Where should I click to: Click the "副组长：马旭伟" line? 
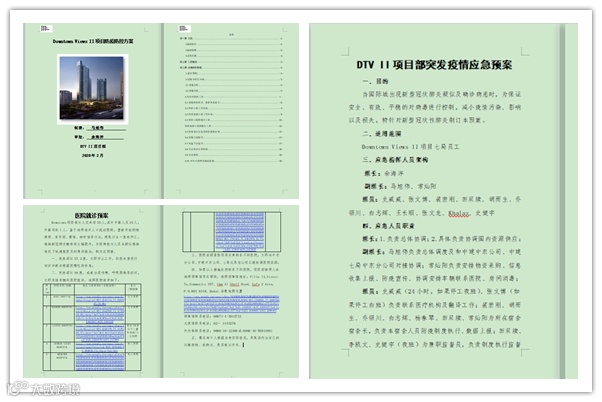pyautogui.click(x=400, y=186)
